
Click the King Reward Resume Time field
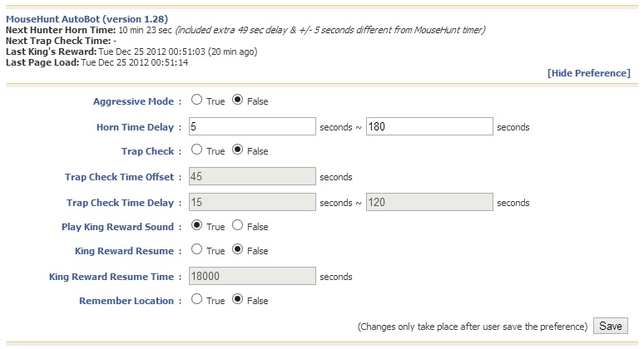point(251,276)
